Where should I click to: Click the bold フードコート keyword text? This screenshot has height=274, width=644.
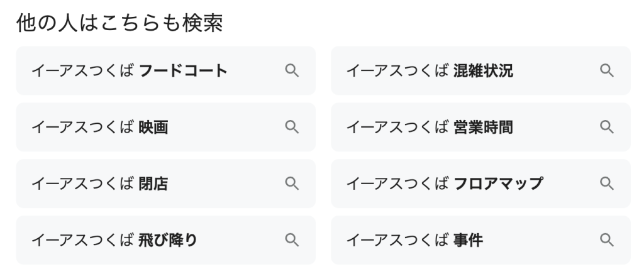(183, 71)
